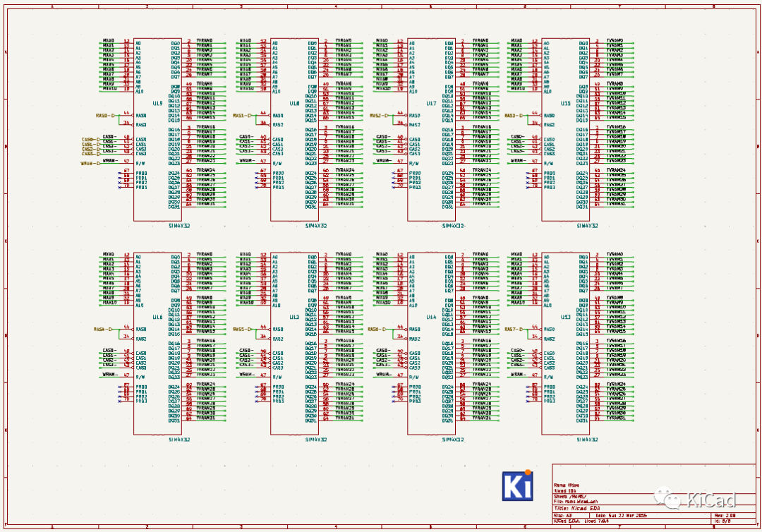The height and width of the screenshot is (532, 762).
Task: Click the 'Rams Video' comment text
Action: [566, 485]
